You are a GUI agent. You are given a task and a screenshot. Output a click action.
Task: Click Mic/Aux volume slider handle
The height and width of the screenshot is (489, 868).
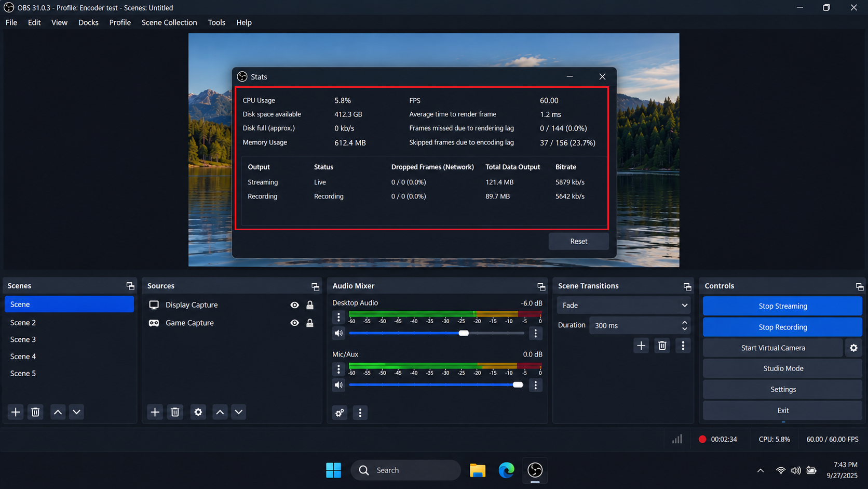point(518,385)
